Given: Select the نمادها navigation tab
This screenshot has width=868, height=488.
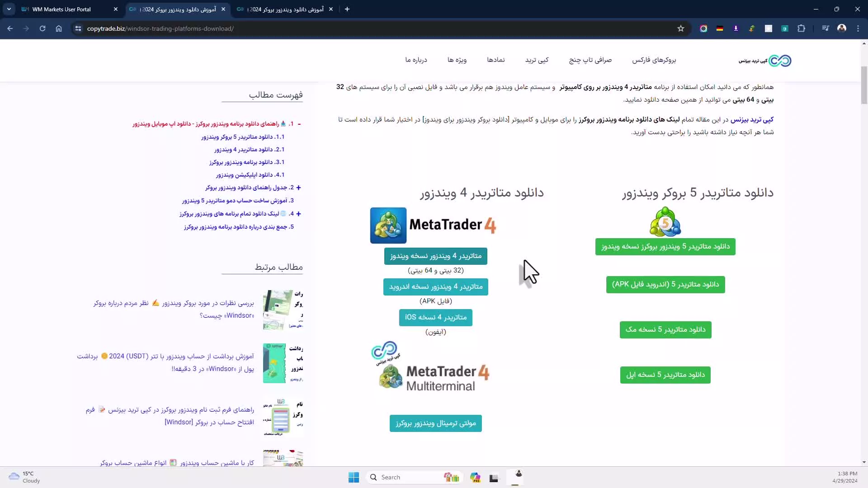Looking at the screenshot, I should point(496,60).
